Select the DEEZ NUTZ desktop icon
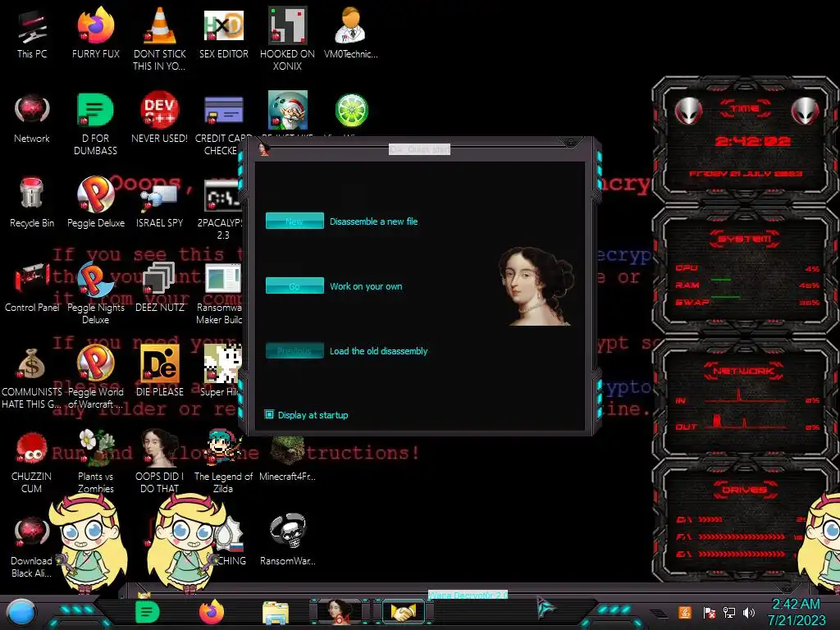 tap(160, 287)
